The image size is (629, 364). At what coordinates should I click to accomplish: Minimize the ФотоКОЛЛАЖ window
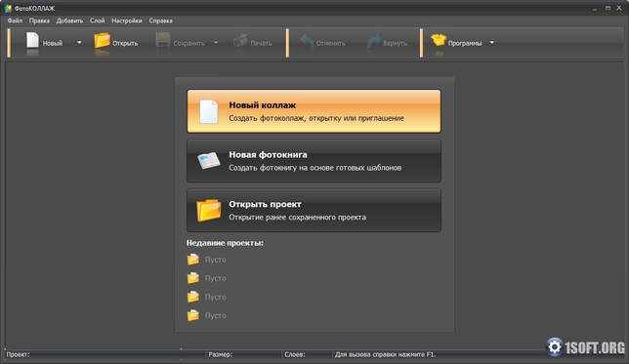(x=596, y=9)
